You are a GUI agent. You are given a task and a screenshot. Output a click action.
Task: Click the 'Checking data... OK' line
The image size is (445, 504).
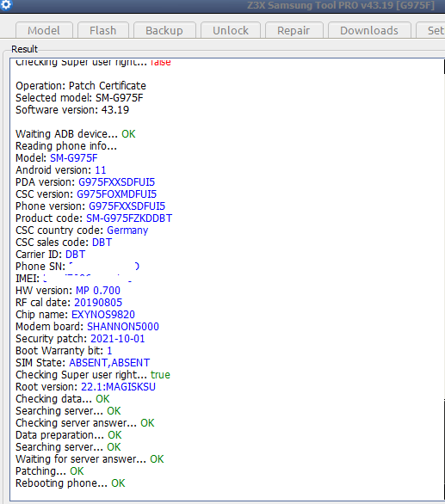pos(63,399)
